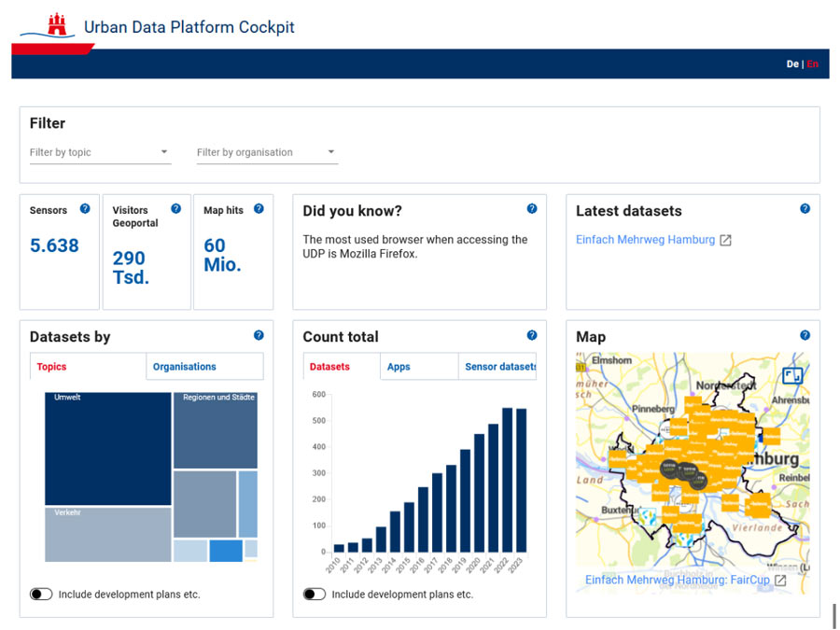Click external link icon beside FairCup map link
Image resolution: width=840 pixels, height=630 pixels.
(x=780, y=581)
